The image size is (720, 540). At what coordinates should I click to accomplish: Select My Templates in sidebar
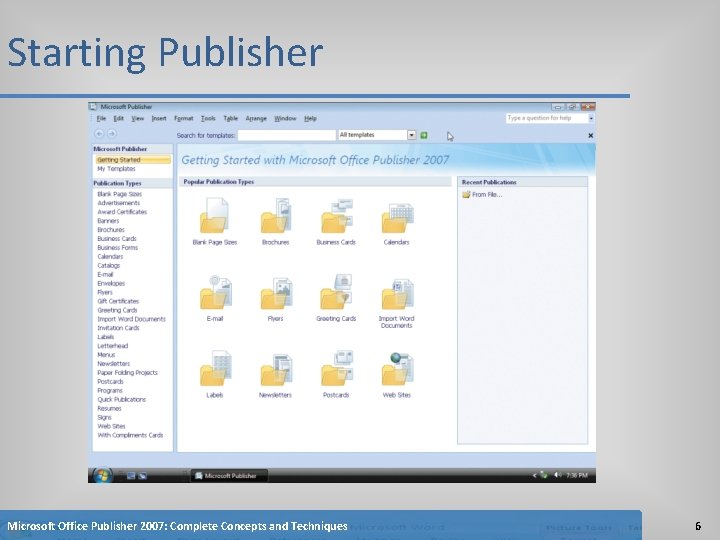pyautogui.click(x=116, y=169)
